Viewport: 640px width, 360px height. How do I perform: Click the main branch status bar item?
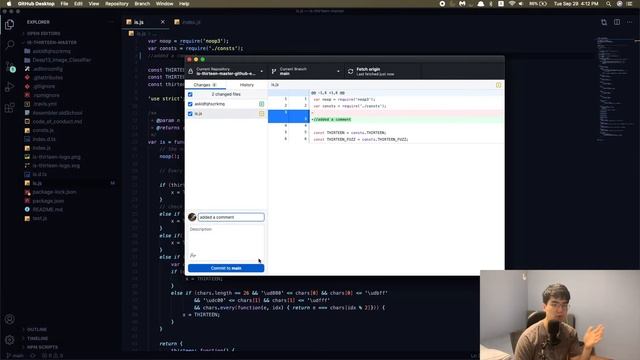tap(16, 356)
